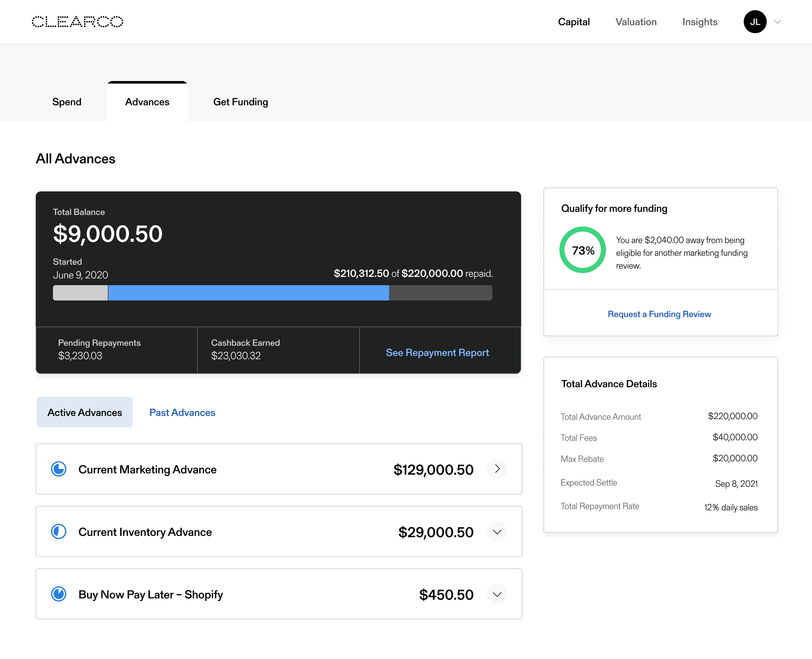Expand Buy Now Pay Later – Shopify

[x=497, y=594]
